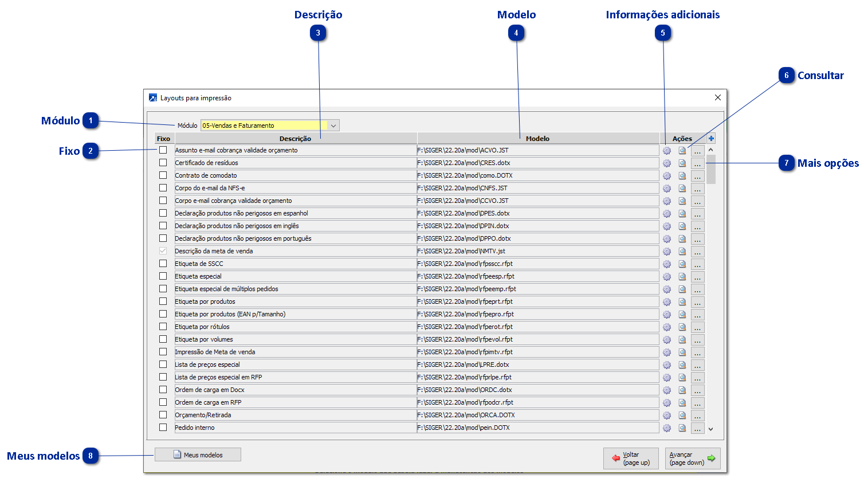The image size is (868, 482).
Task: Click the gear icon for Ordem de carga em Docx
Action: (667, 390)
